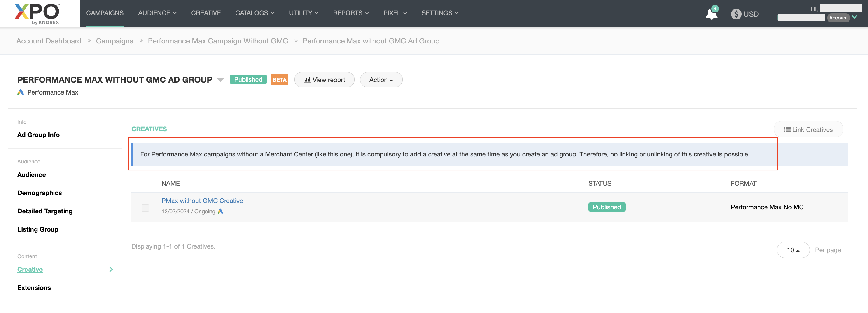Tick the checkbox for PMax without GMC Creative

click(145, 208)
